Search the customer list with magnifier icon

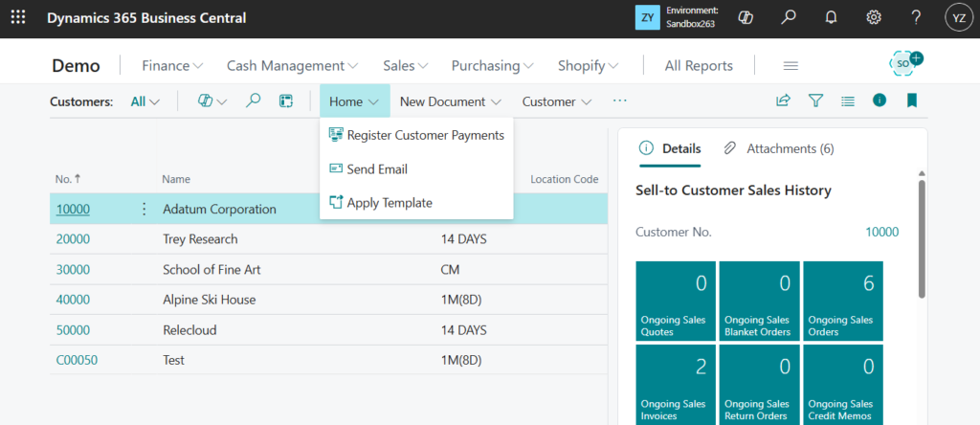point(254,101)
